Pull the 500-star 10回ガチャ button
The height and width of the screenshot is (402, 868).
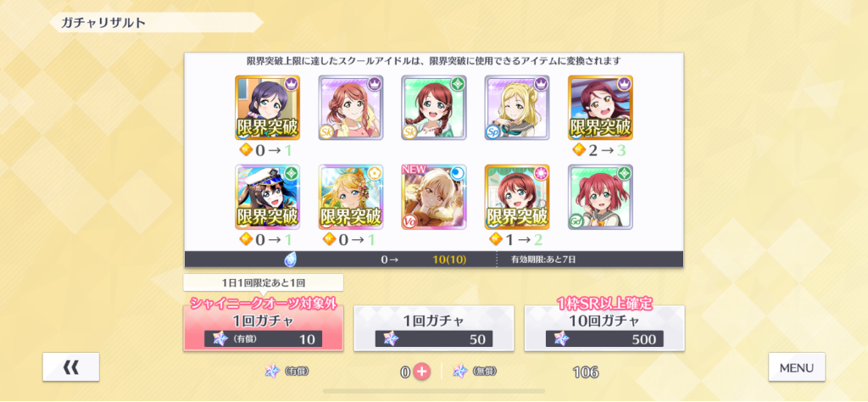click(604, 328)
